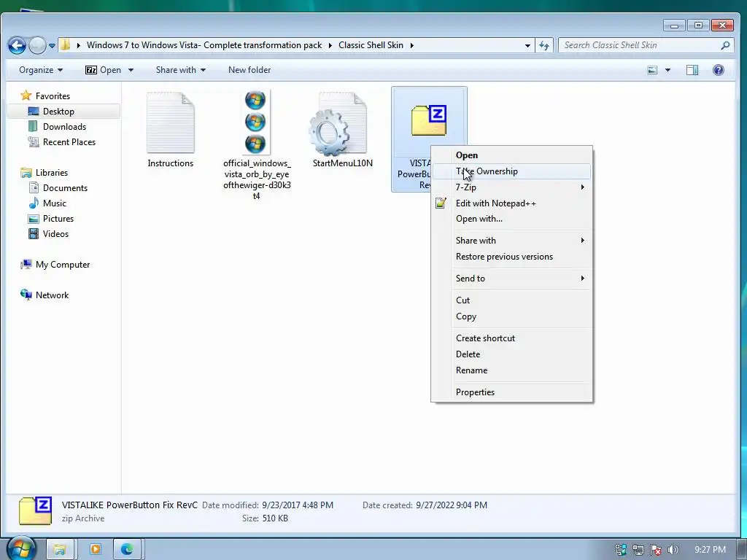747x560 pixels.
Task: Open the Share with toolbar menu
Action: 181,70
